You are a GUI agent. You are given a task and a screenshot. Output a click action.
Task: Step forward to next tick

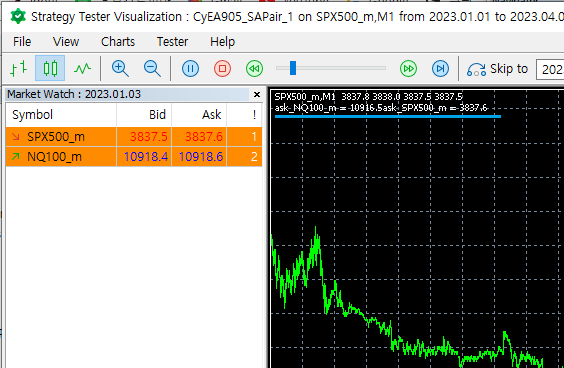pos(440,68)
